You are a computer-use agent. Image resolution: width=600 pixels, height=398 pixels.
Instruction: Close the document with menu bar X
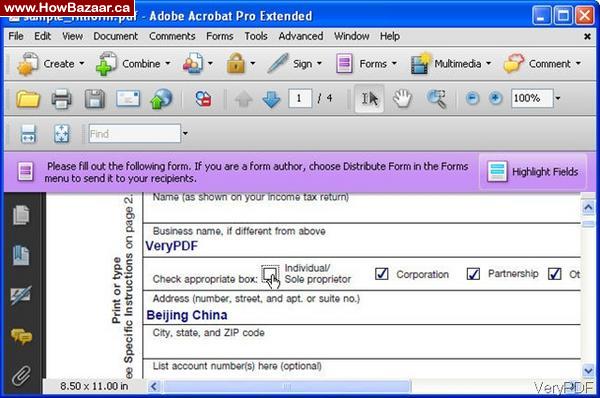[x=587, y=36]
